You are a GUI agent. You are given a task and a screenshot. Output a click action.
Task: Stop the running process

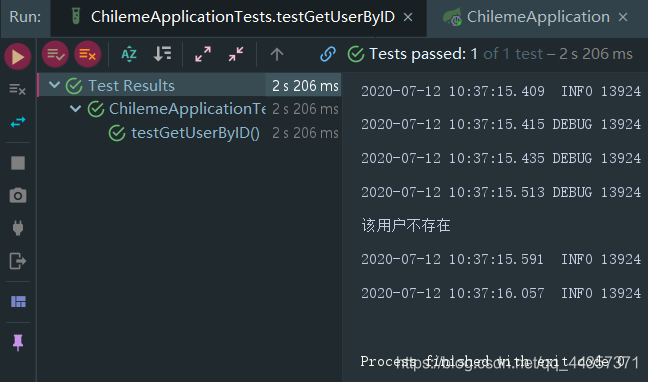pyautogui.click(x=18, y=163)
